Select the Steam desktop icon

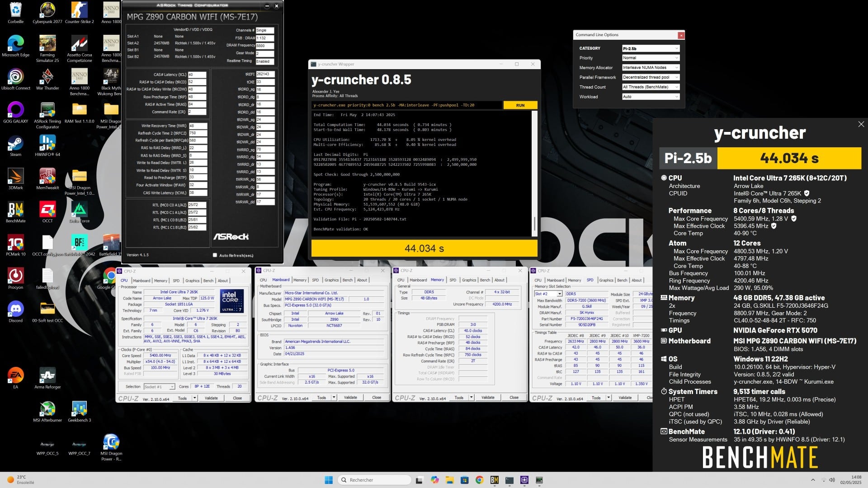tap(16, 145)
